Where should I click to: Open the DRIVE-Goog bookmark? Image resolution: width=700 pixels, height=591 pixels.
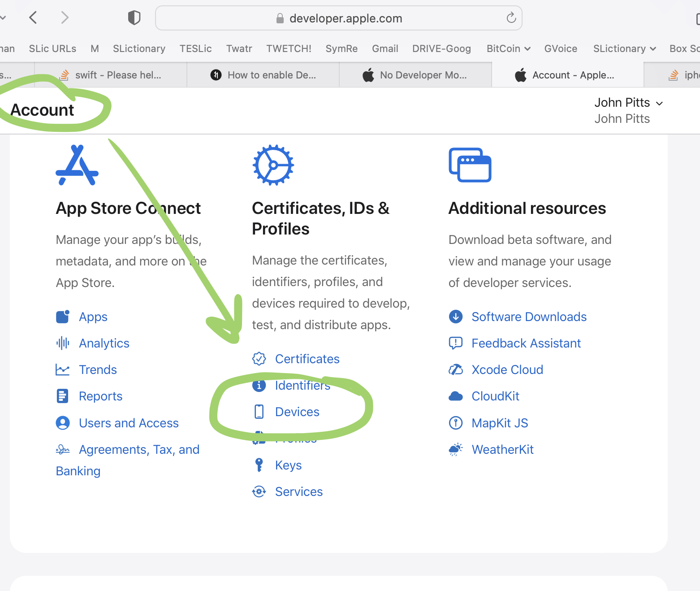[441, 48]
